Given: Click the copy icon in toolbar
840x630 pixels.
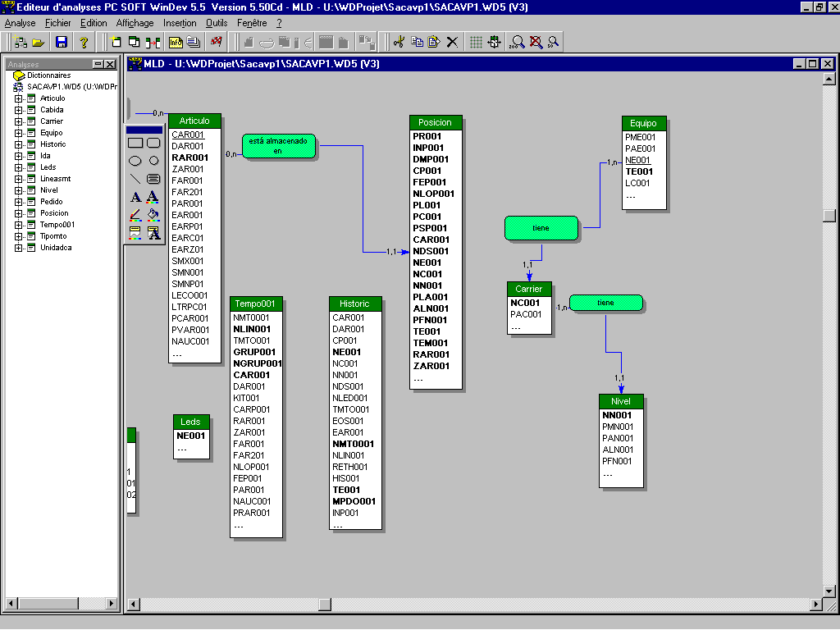Looking at the screenshot, I should [417, 42].
